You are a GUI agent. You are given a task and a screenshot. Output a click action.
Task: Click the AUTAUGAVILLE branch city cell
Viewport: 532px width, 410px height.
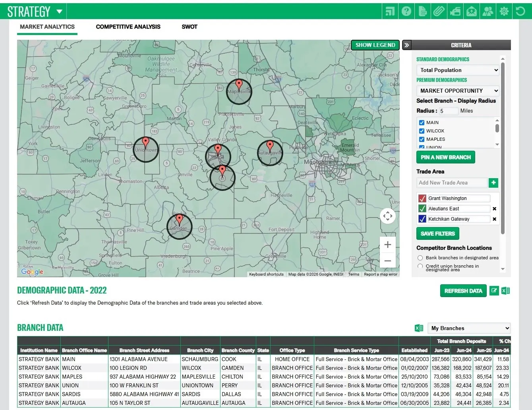tap(200, 403)
